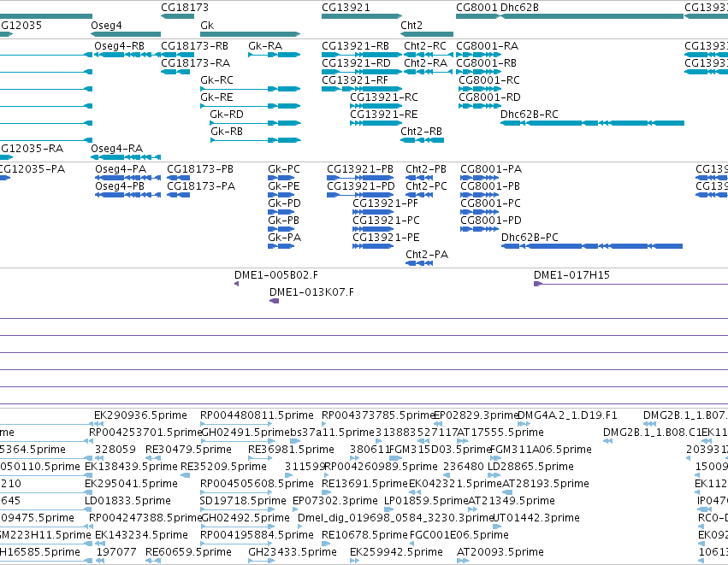Click the Dhc62B gene label
The width and height of the screenshot is (728, 565).
tap(519, 8)
